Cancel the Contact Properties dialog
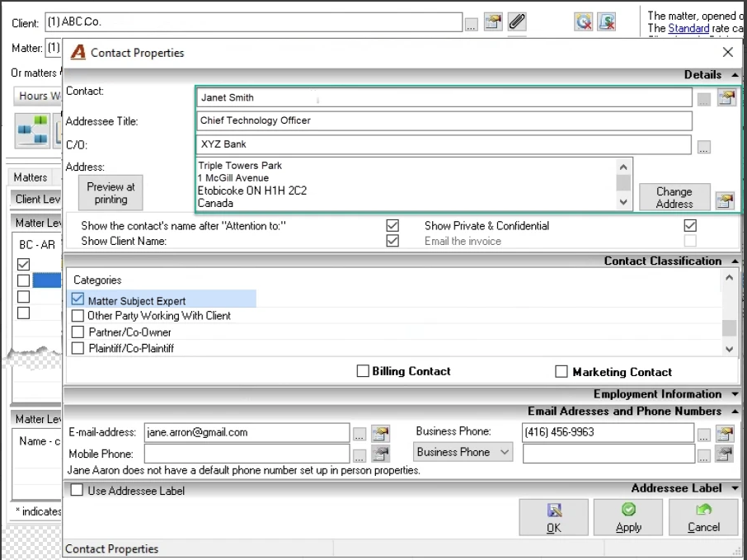Viewport: 747px width, 560px height. coord(703,517)
